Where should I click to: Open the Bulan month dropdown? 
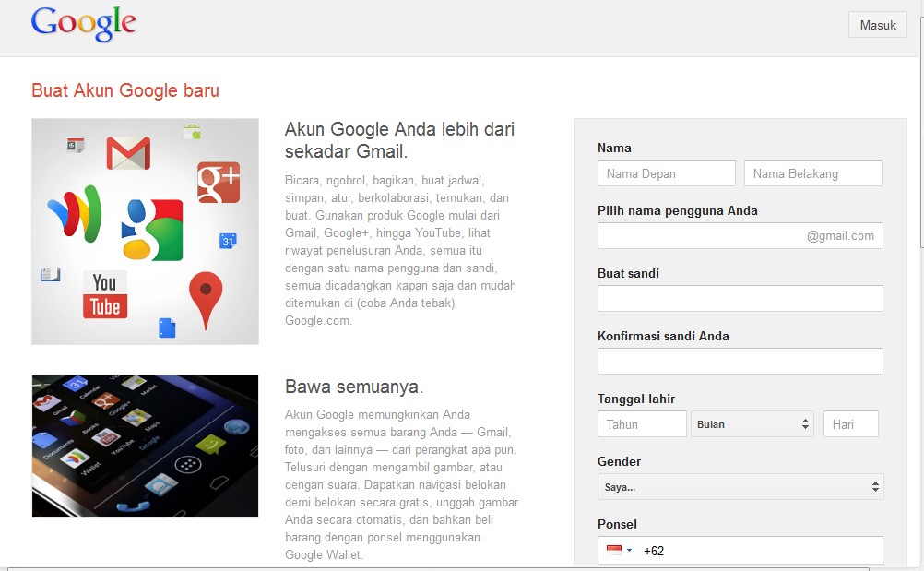coord(752,423)
